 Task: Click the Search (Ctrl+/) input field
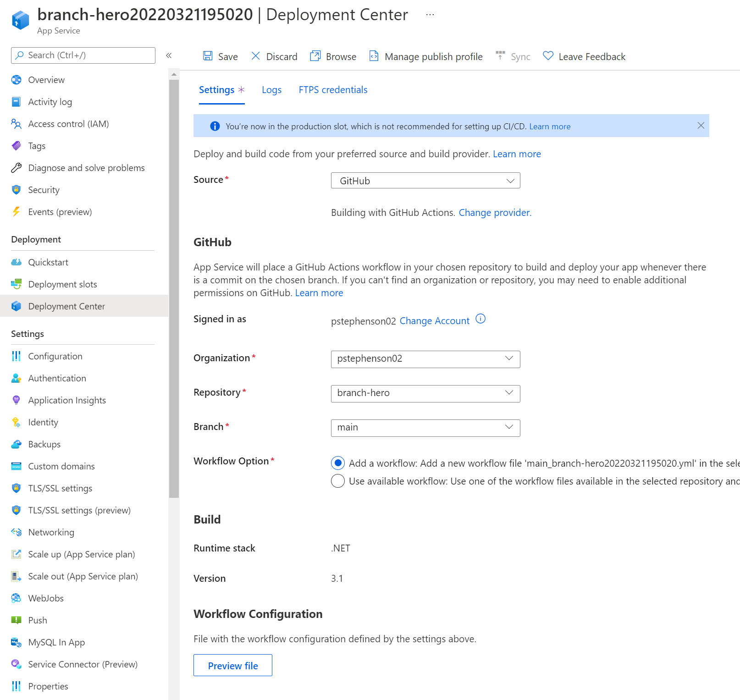83,55
